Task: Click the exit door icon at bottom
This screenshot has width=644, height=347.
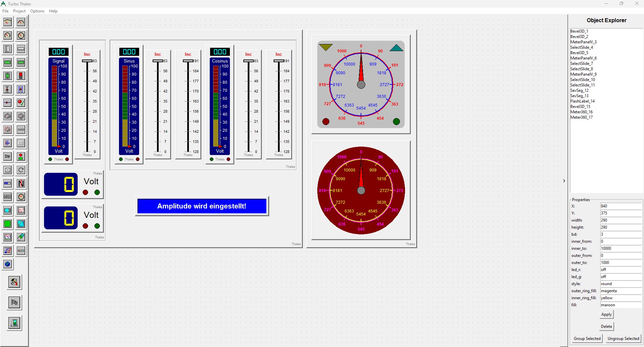Action: pyautogui.click(x=14, y=323)
